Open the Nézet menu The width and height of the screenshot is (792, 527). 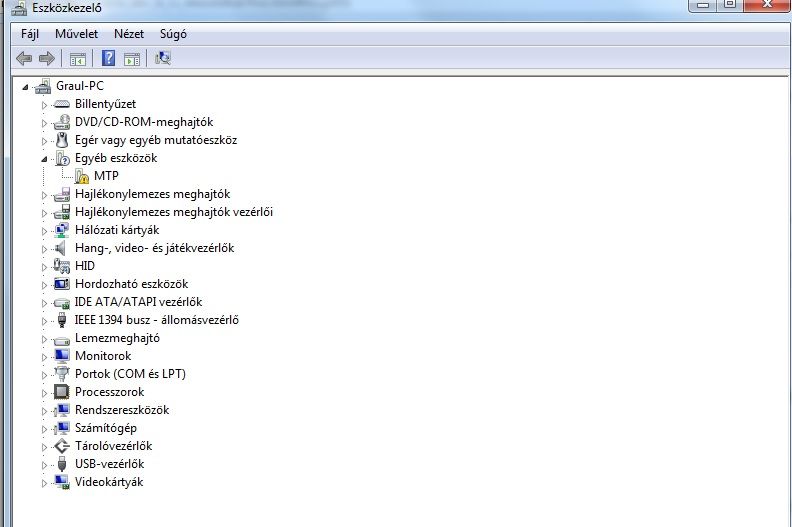129,34
